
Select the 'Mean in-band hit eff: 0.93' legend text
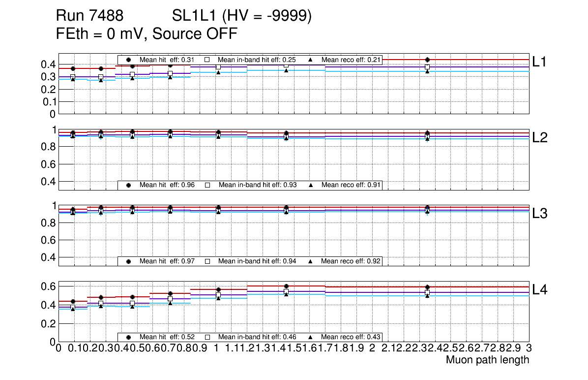pos(257,185)
